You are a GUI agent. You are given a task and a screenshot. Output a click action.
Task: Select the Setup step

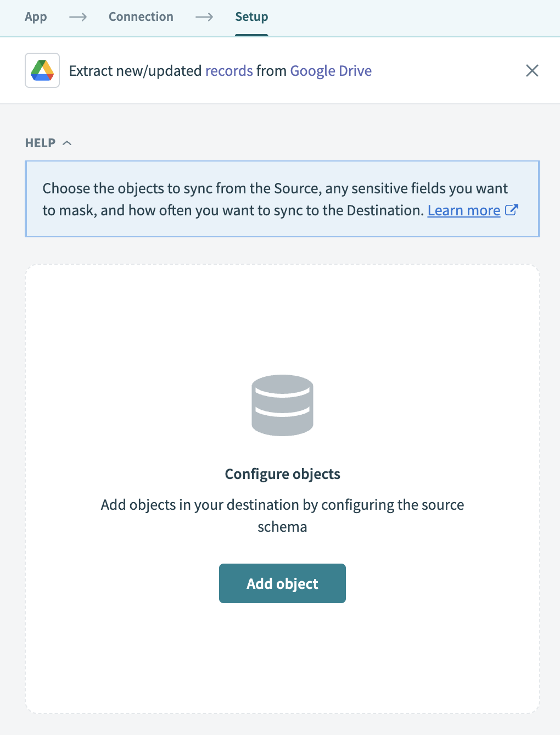(251, 17)
